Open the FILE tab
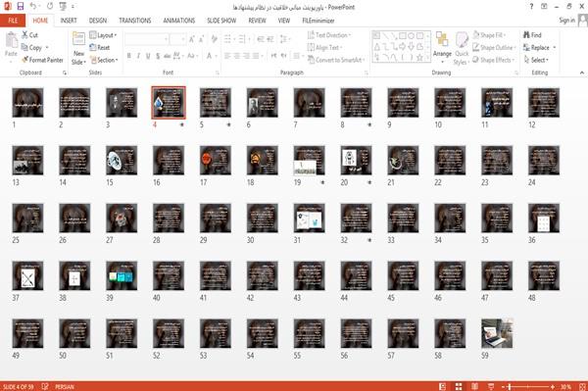This screenshot has height=391, width=588. (x=13, y=21)
